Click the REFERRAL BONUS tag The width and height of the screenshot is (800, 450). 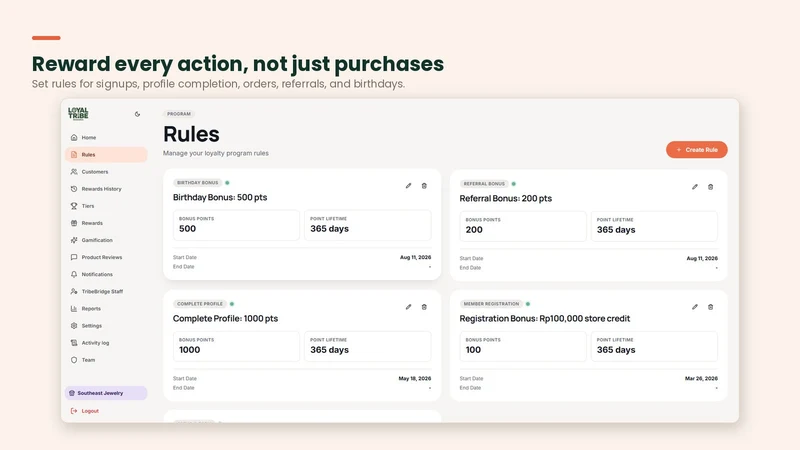pyautogui.click(x=484, y=184)
